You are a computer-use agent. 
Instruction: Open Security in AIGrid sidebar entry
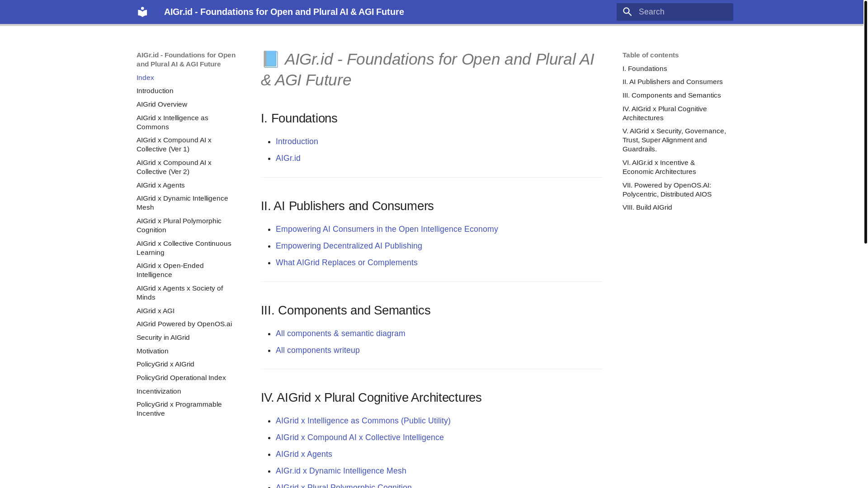tap(163, 338)
